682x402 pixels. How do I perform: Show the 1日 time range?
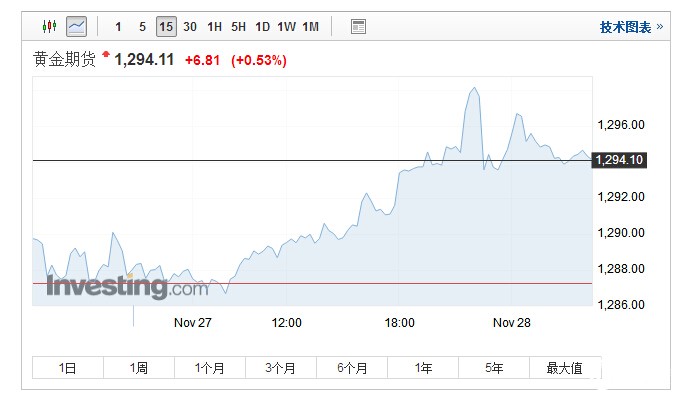pos(68,368)
